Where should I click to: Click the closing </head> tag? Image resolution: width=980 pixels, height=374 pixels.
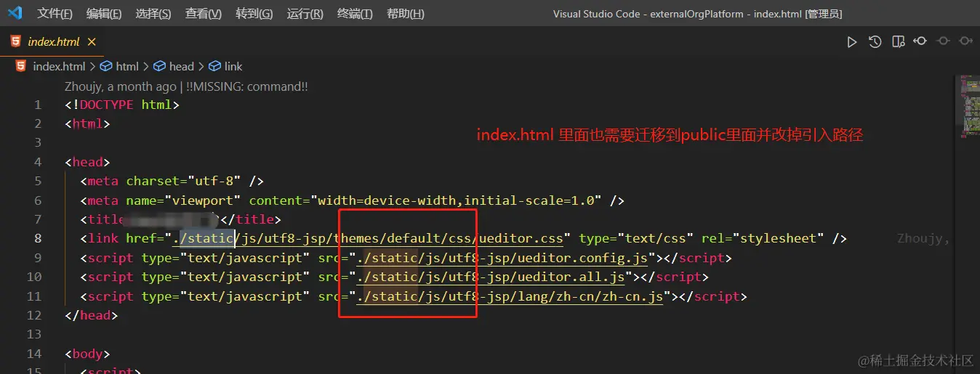click(91, 315)
